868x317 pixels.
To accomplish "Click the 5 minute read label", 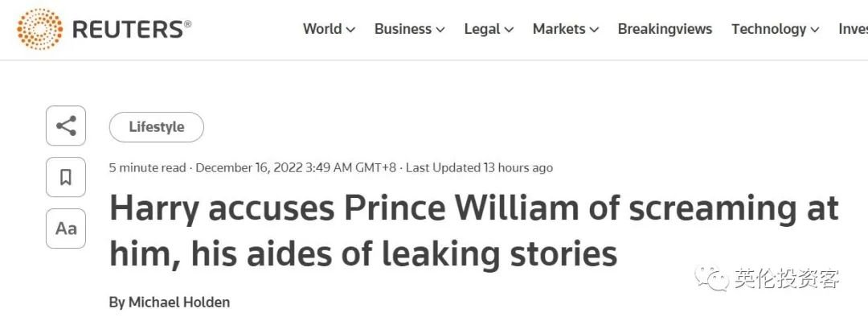I will [x=147, y=167].
